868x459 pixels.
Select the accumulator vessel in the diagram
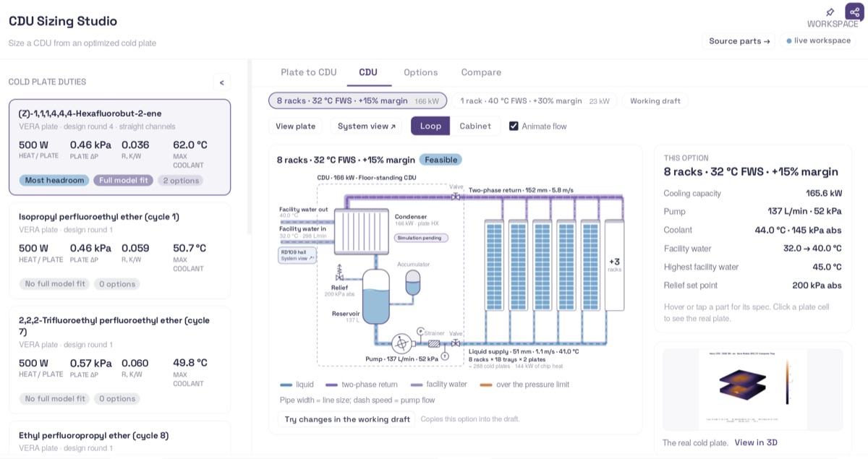(412, 282)
